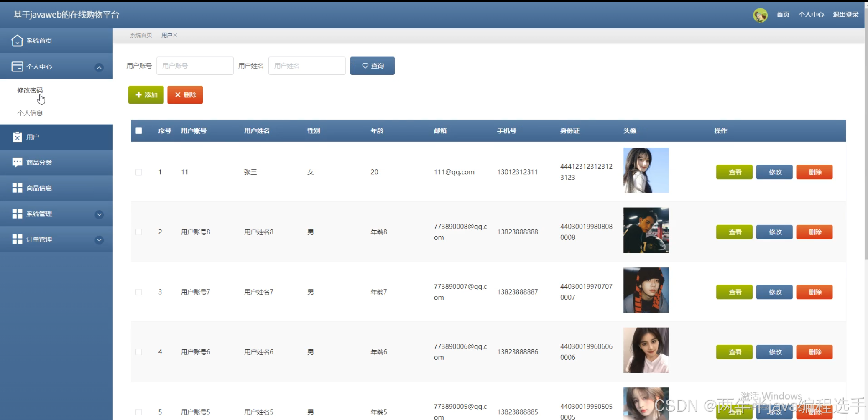
Task: Check the checkbox for row 张三
Action: click(139, 172)
